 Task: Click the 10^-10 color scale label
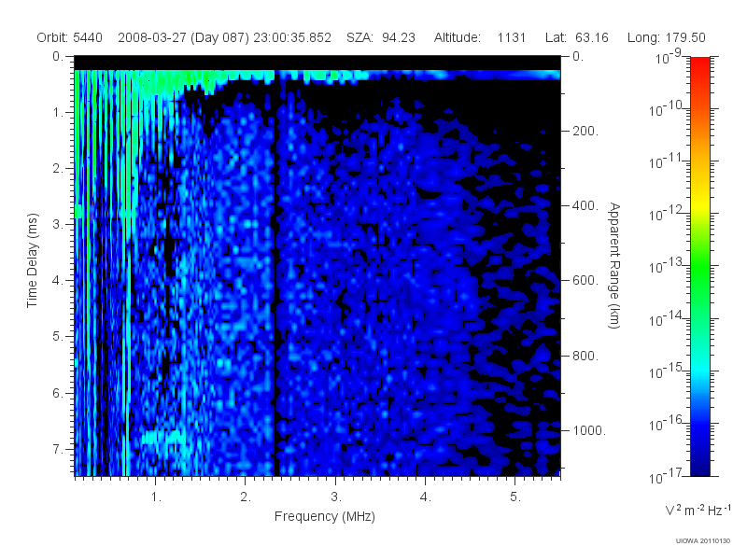point(667,109)
